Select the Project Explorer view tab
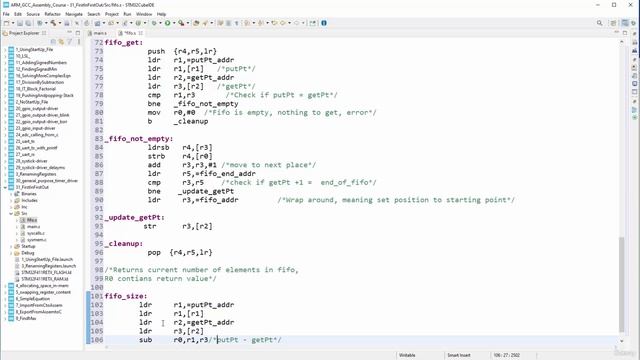The image size is (640, 360). (24, 33)
